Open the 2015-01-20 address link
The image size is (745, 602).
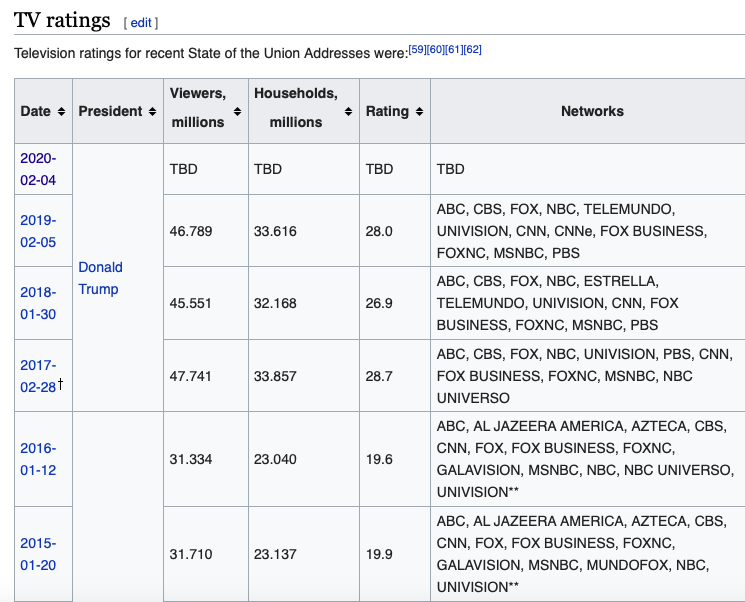[38, 554]
